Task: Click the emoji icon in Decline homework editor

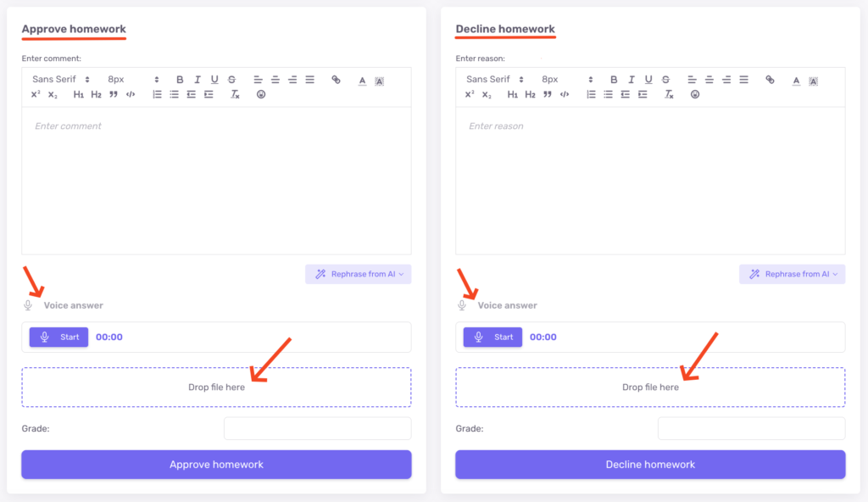Action: [x=695, y=94]
